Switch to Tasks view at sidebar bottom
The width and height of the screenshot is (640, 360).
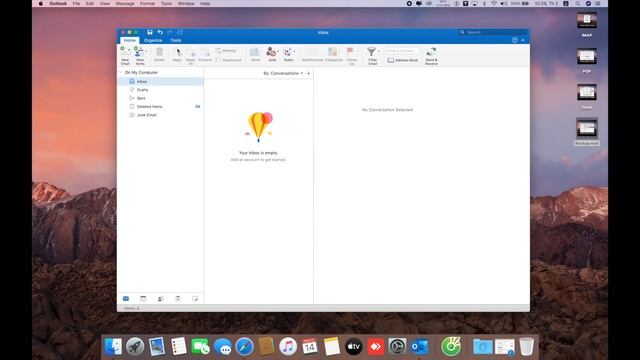tap(178, 299)
